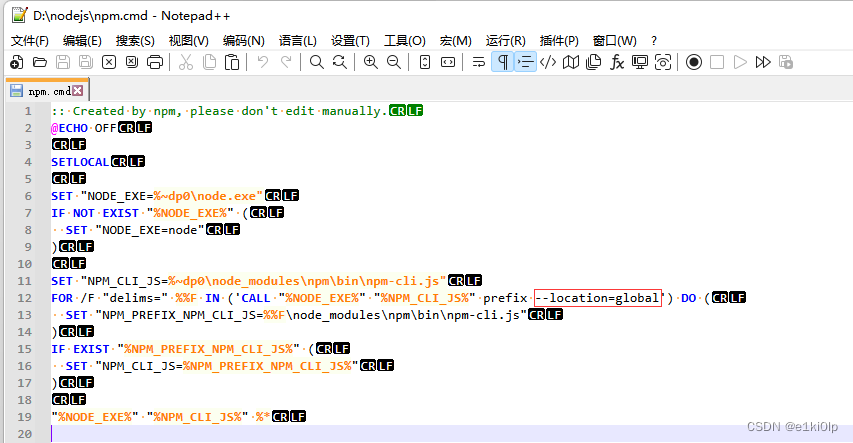Click the monitoring eye icon
Viewport: 853px width, 443px height.
(663, 63)
